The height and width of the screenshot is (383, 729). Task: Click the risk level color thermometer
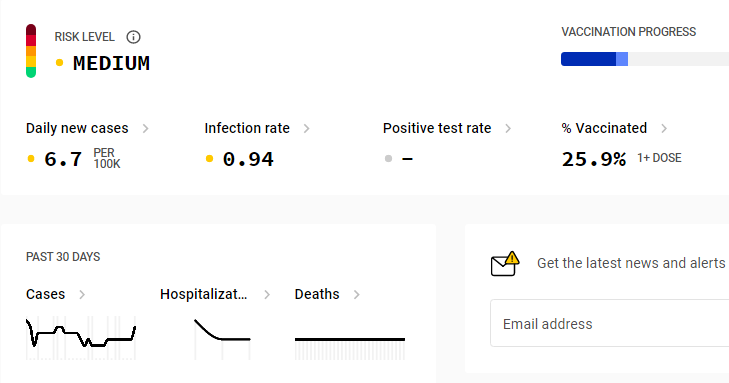[x=31, y=51]
